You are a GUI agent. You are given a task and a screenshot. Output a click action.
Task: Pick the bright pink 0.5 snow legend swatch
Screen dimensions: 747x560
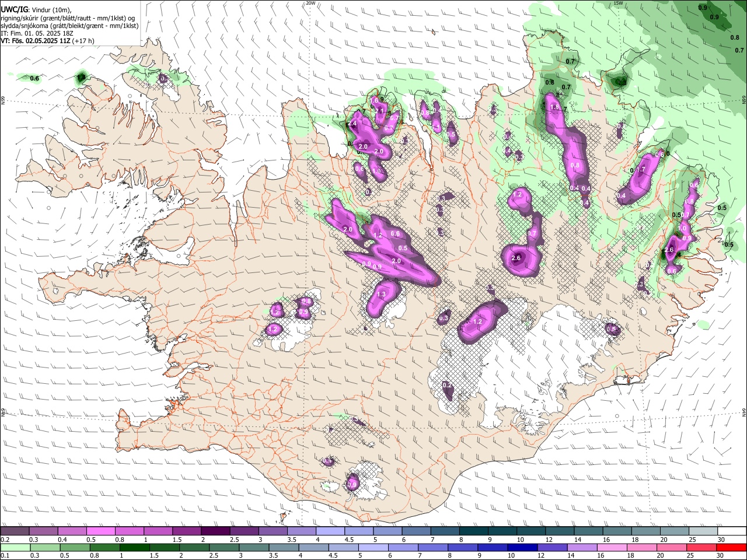pos(100,531)
